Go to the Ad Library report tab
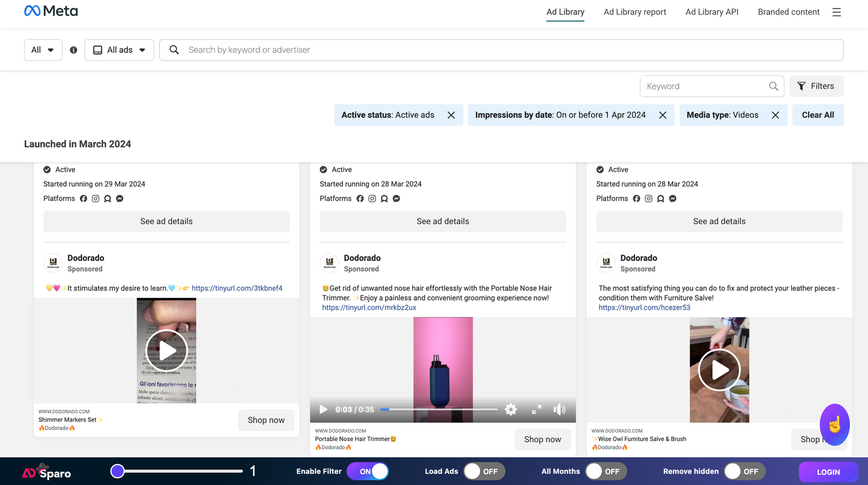The image size is (868, 485). (x=634, y=12)
